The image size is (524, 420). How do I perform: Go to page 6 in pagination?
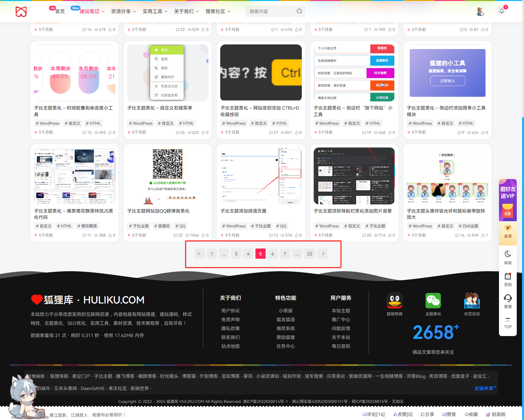click(273, 254)
